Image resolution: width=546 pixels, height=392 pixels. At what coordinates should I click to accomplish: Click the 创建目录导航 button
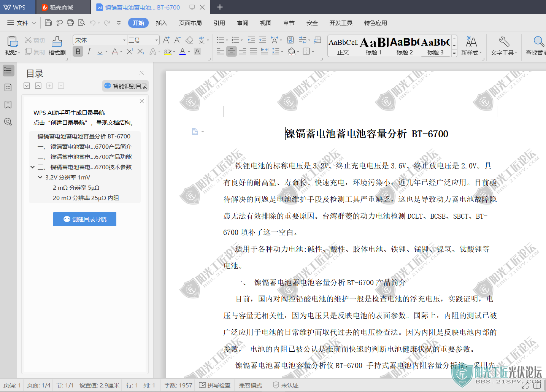85,219
